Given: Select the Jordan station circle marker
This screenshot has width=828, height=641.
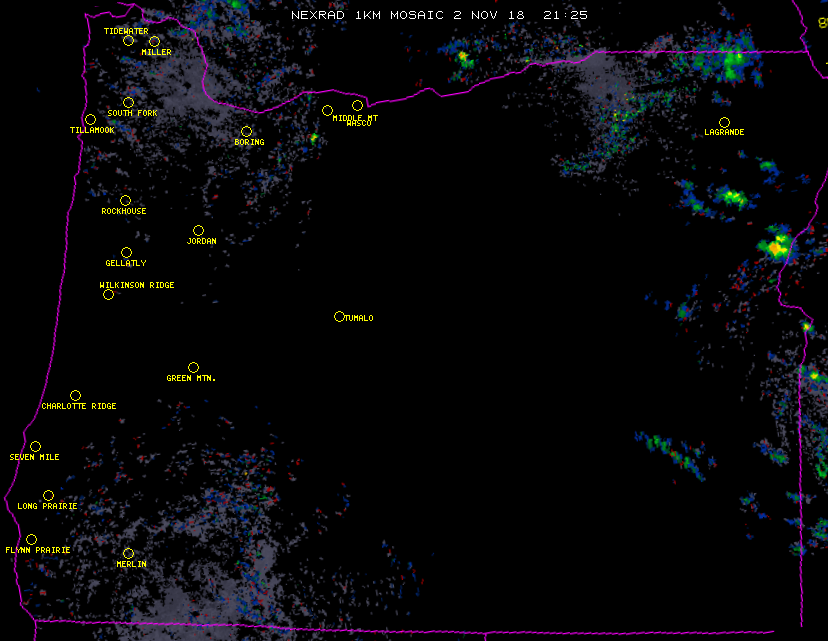Looking at the screenshot, I should tap(198, 230).
